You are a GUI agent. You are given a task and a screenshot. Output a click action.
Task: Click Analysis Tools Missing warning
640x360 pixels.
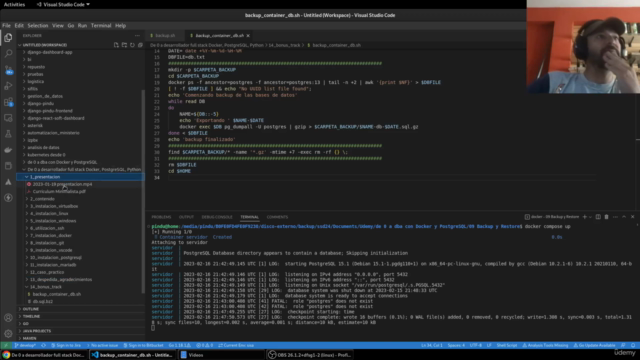pos(545,345)
